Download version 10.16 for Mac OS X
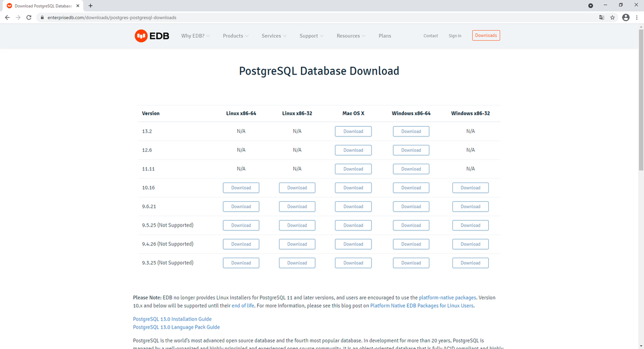Screen dimensions: 644x349 pyautogui.click(x=353, y=188)
